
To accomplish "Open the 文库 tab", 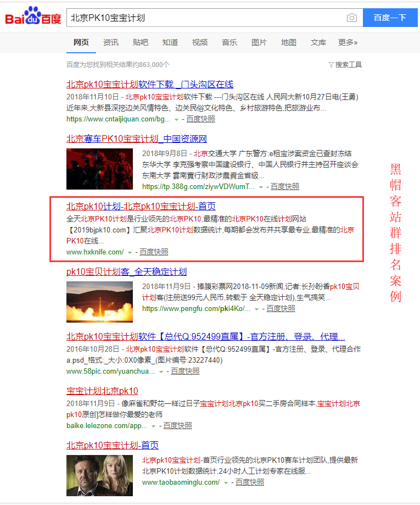I will 318,42.
